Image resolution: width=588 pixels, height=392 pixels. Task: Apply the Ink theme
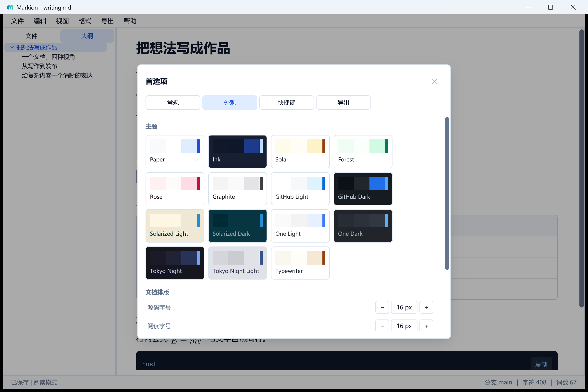(237, 151)
